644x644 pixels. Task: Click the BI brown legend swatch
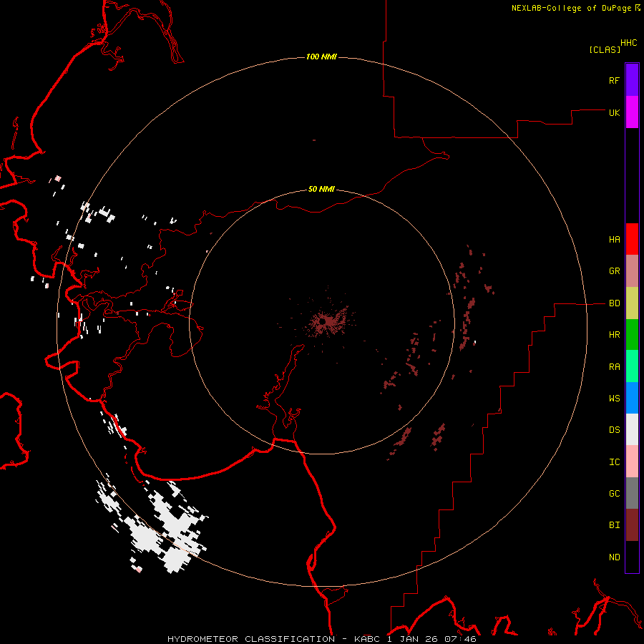(632, 525)
